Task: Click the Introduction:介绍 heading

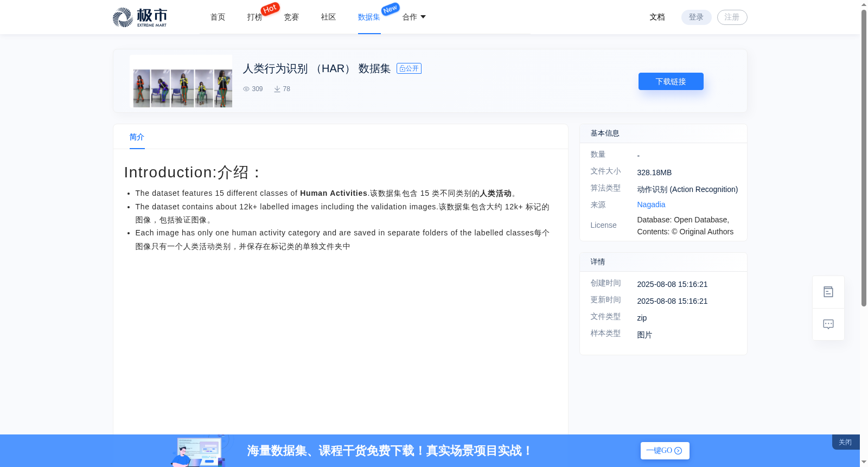Action: tap(193, 172)
